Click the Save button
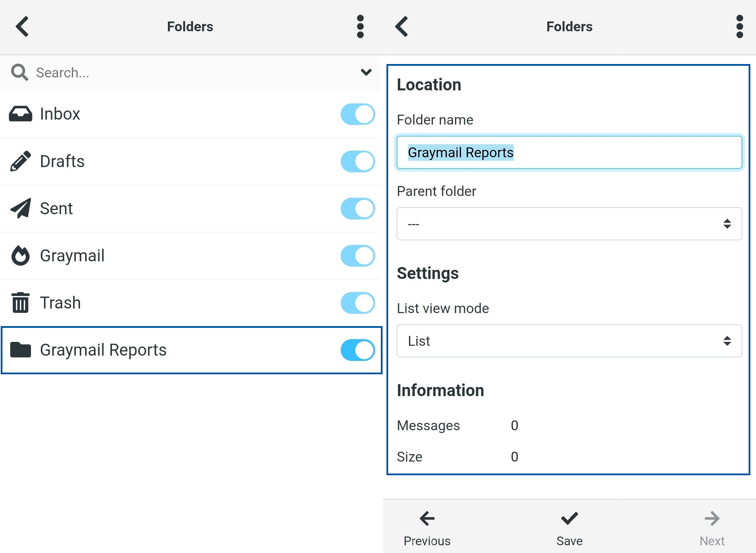Viewport: 756px width, 553px height. click(569, 528)
